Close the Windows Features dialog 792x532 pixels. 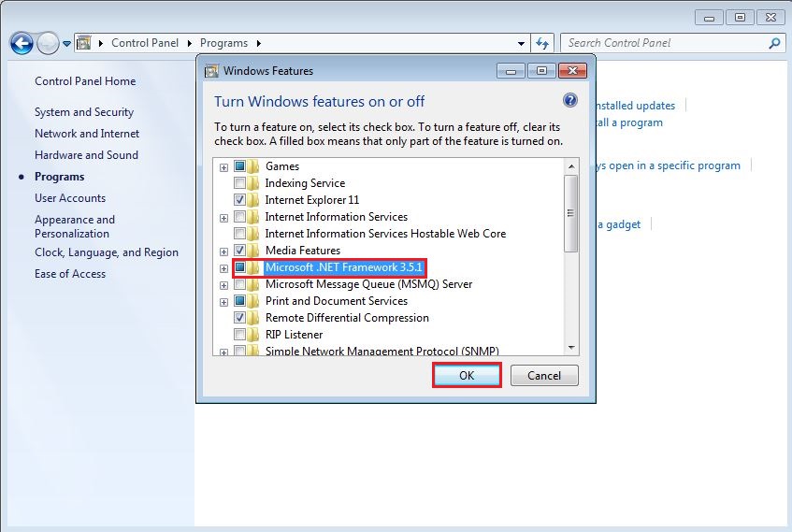[x=572, y=71]
